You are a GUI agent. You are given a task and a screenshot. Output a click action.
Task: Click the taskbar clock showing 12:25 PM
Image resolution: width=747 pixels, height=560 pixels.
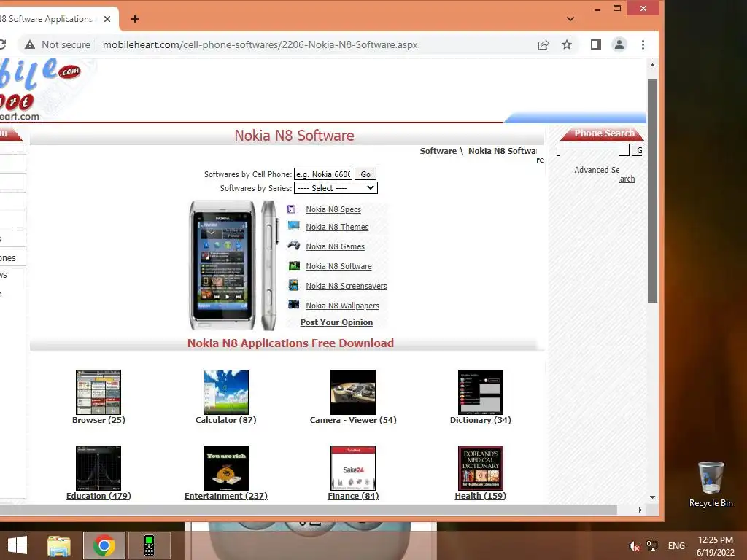click(715, 546)
